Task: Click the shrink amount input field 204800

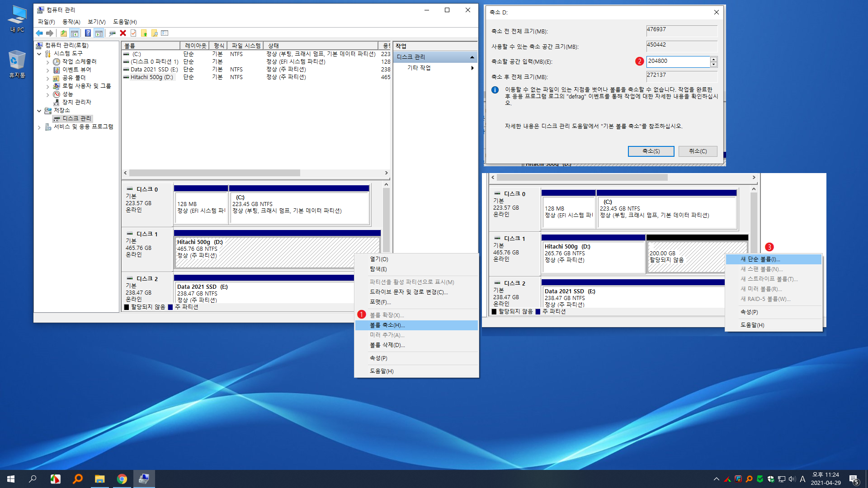Action: point(678,61)
